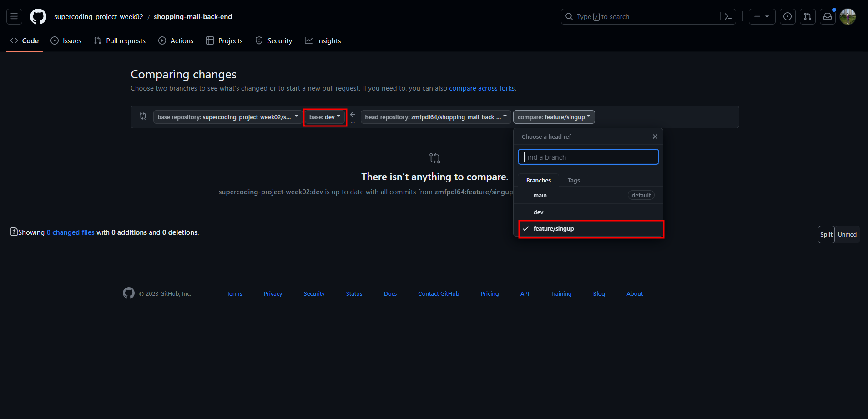This screenshot has height=419, width=868.
Task: Open the user avatar menu
Action: [848, 17]
